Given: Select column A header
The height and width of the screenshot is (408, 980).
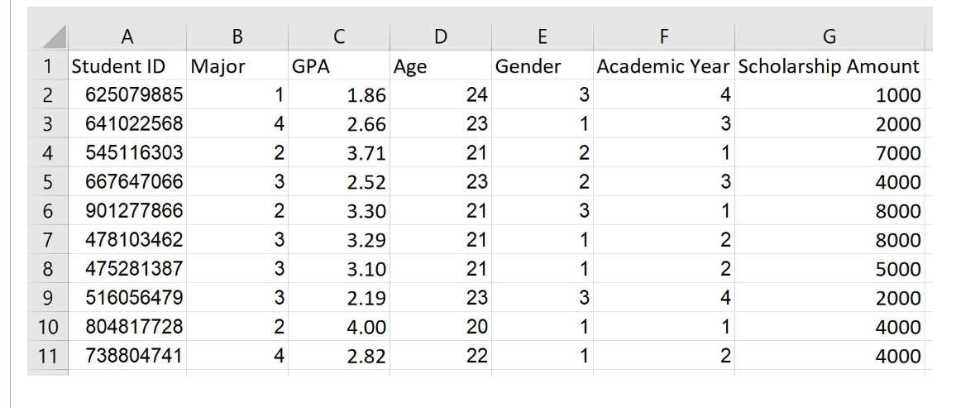Looking at the screenshot, I should coord(127,36).
